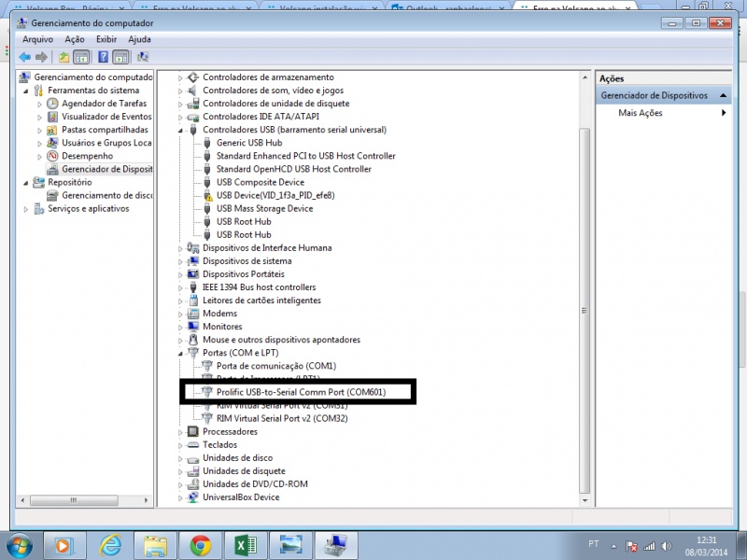Image resolution: width=747 pixels, height=560 pixels.
Task: Select Gerenciador de Dispositivos in left tree
Action: [107, 169]
